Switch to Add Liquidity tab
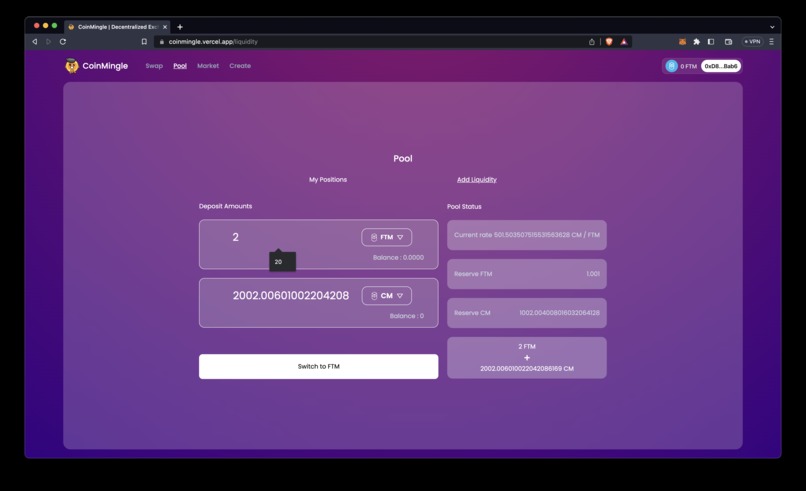The height and width of the screenshot is (491, 806). click(x=477, y=179)
